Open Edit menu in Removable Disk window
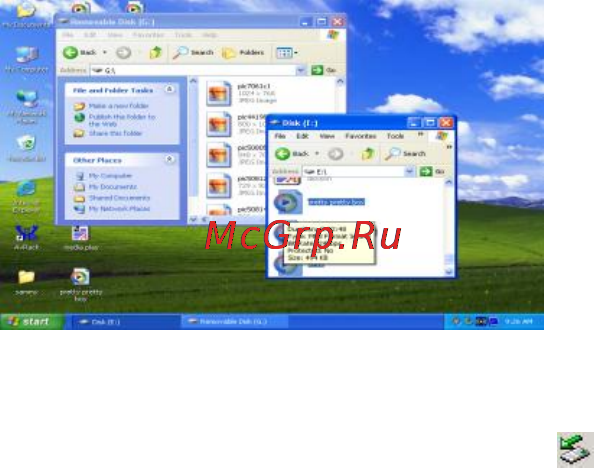Image resolution: width=594 pixels, height=468 pixels. (x=89, y=35)
